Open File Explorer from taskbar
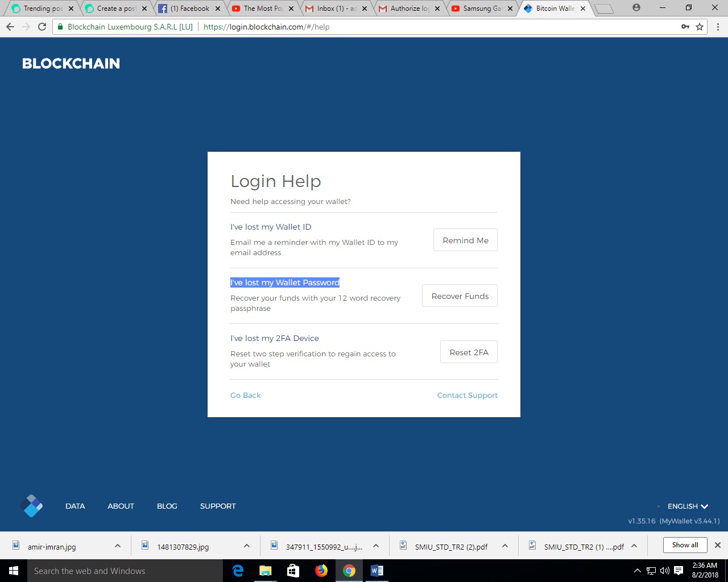The height and width of the screenshot is (582, 728). pos(266,571)
